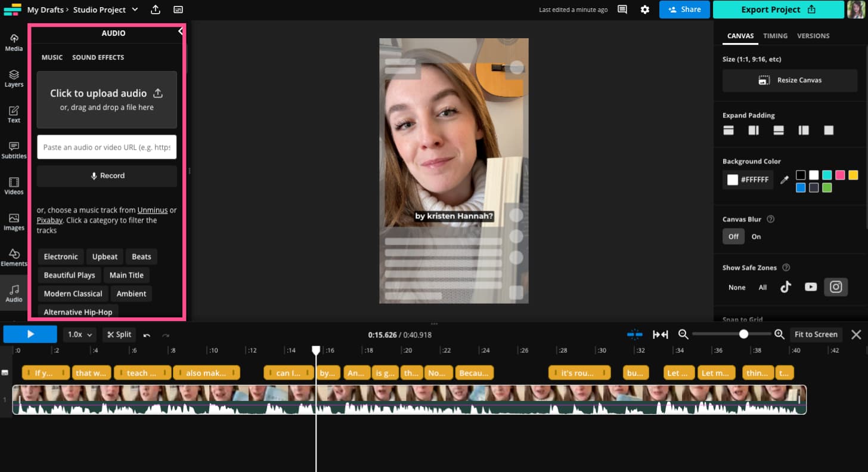This screenshot has width=868, height=472.
Task: Filter tracks by Modern Classical category
Action: coord(73,294)
